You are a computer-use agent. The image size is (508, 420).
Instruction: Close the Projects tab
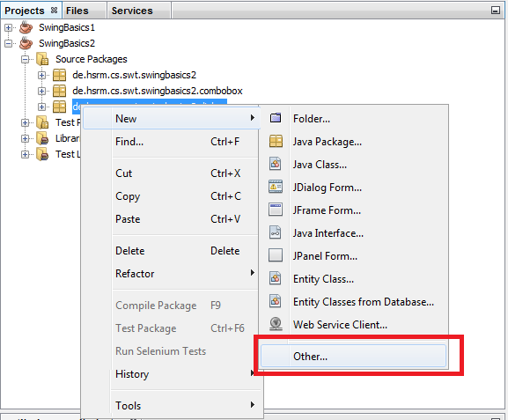[x=54, y=11]
